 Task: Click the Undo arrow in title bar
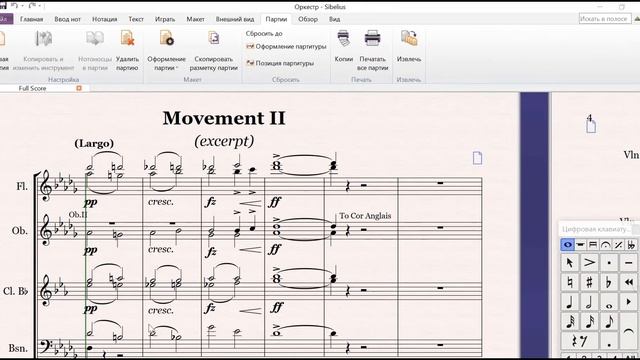click(x=14, y=6)
